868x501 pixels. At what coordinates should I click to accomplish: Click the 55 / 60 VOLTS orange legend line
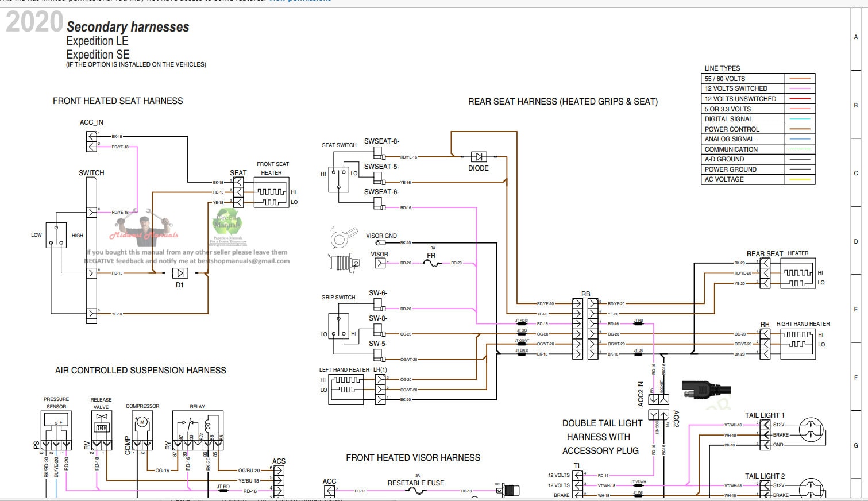(x=800, y=79)
